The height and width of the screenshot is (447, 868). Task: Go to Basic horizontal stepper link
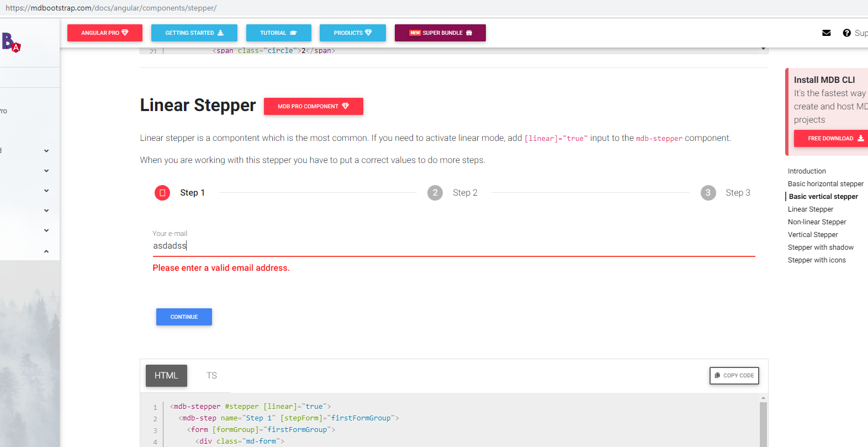tap(825, 184)
